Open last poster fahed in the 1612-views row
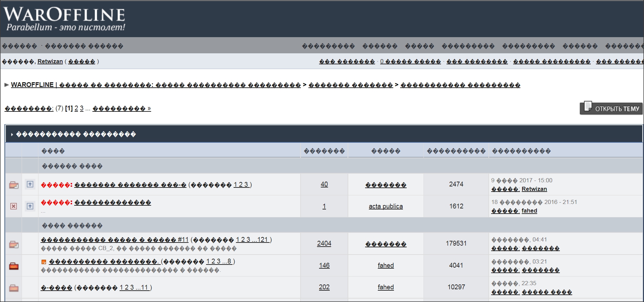The width and height of the screenshot is (644, 302). (529, 211)
